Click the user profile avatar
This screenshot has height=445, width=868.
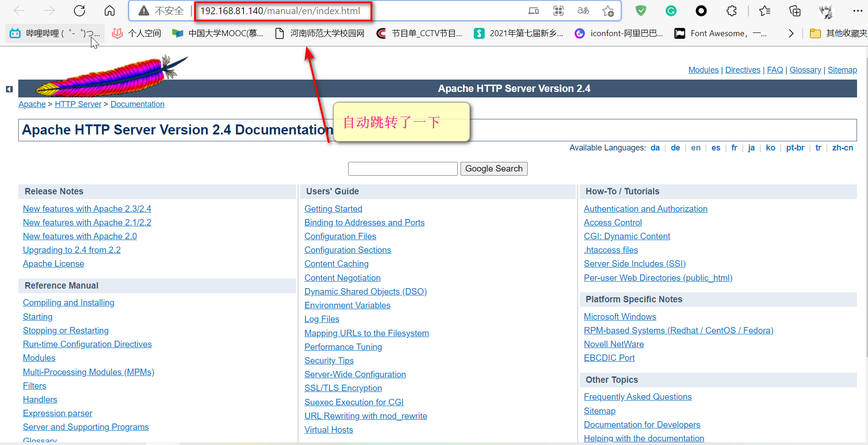[x=826, y=11]
